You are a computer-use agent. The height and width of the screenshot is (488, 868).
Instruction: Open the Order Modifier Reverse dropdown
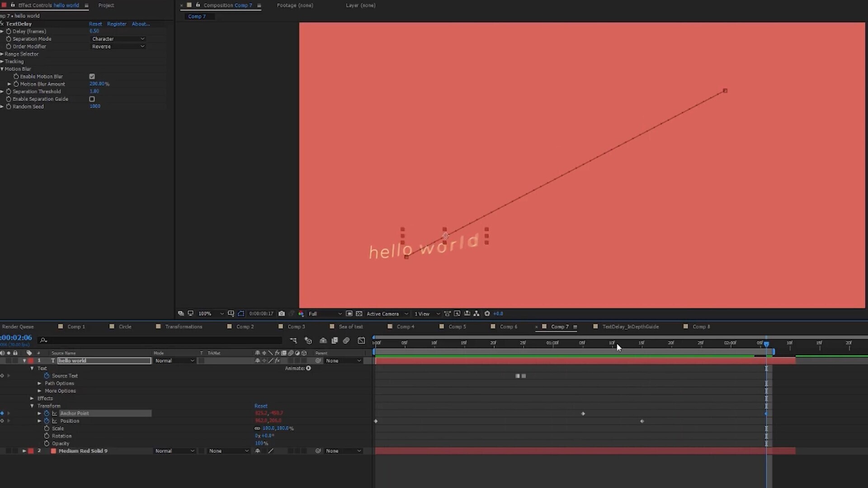click(x=118, y=47)
